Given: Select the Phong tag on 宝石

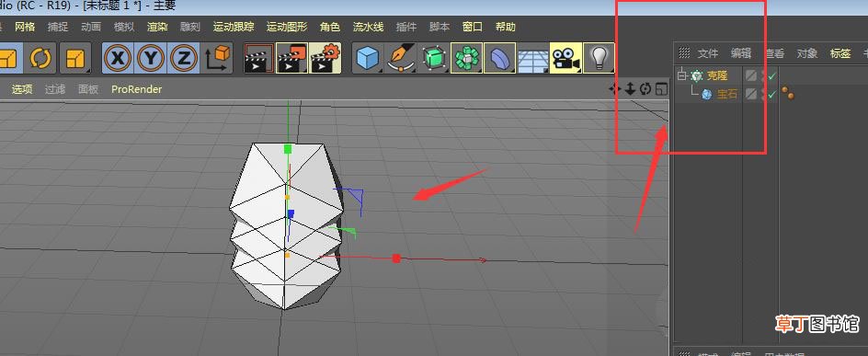Looking at the screenshot, I should point(788,94).
